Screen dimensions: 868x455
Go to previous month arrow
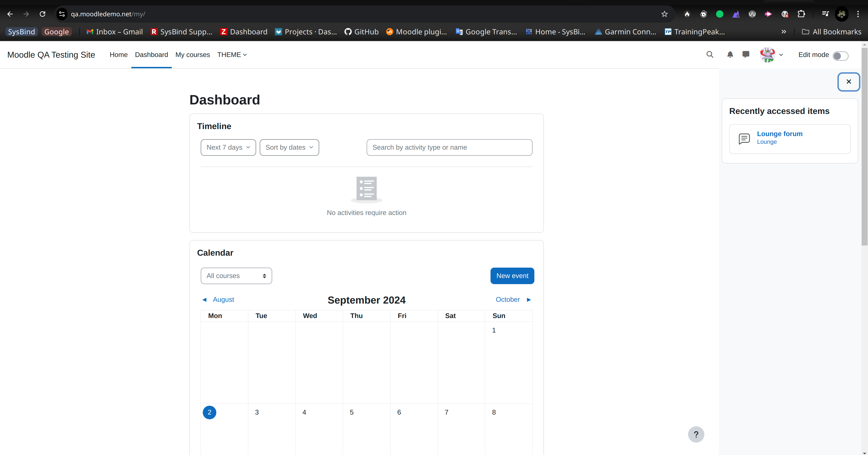tap(204, 300)
